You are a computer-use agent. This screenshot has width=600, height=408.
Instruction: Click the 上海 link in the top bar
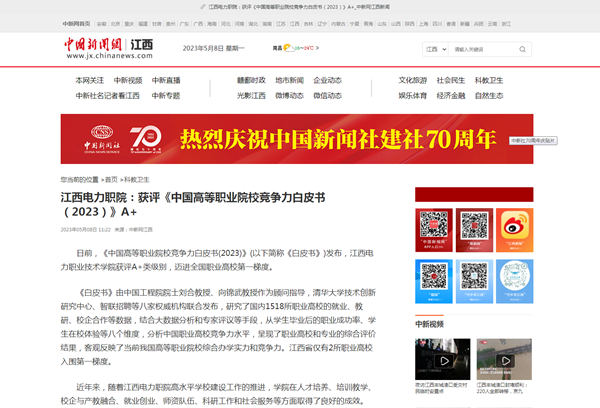[x=423, y=24]
